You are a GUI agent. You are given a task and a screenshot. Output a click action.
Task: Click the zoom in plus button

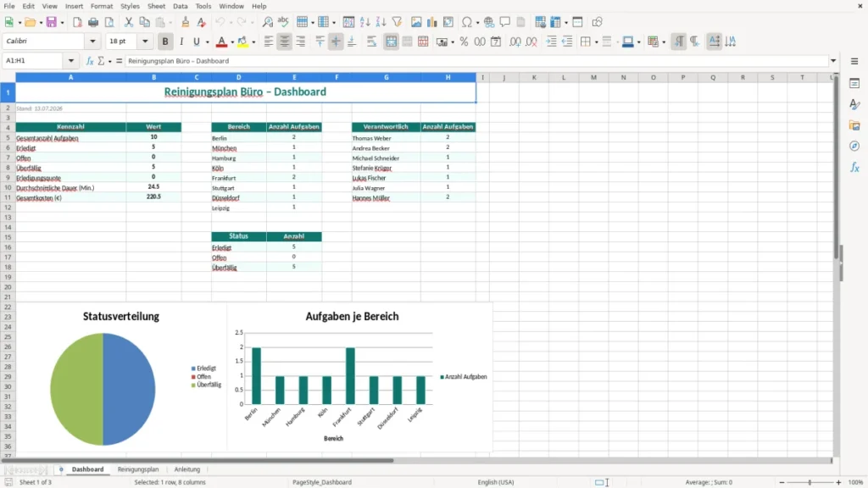tap(838, 482)
